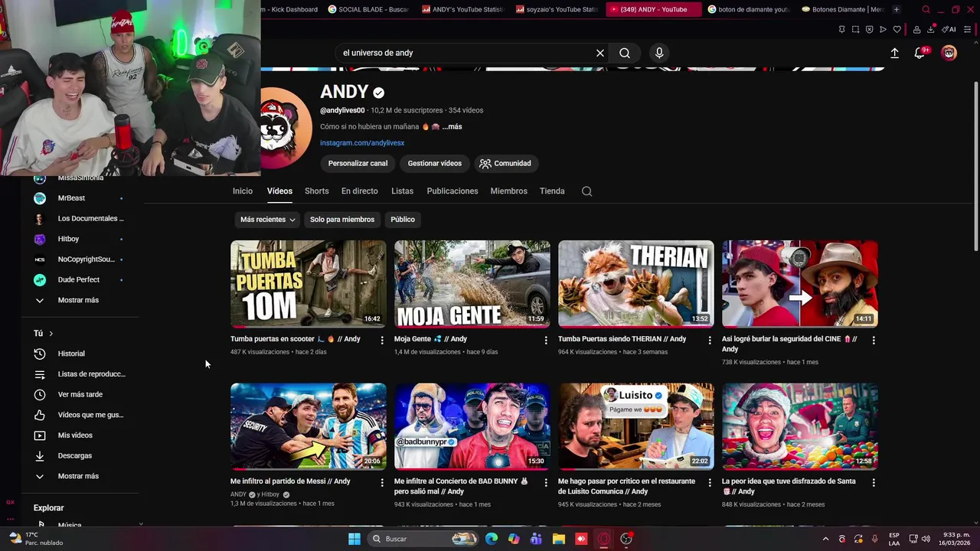980x551 pixels.
Task: Open the upload/create icon
Action: click(894, 53)
